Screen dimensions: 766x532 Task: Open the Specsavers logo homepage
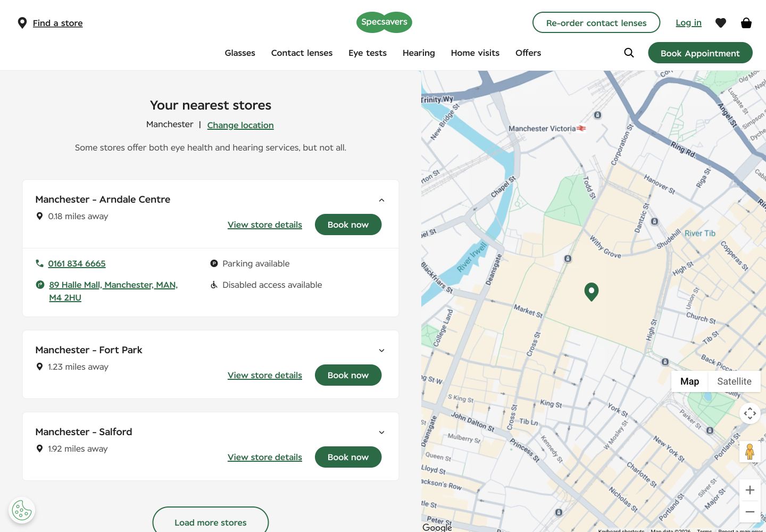(x=384, y=22)
